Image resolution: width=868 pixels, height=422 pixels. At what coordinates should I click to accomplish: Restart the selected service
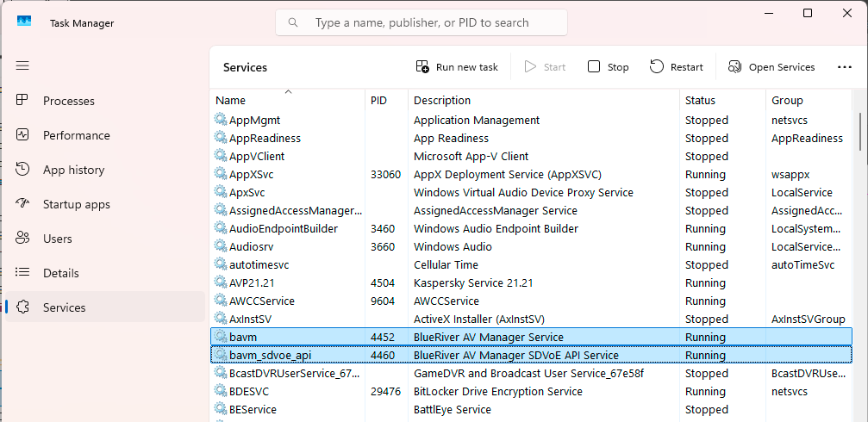677,67
